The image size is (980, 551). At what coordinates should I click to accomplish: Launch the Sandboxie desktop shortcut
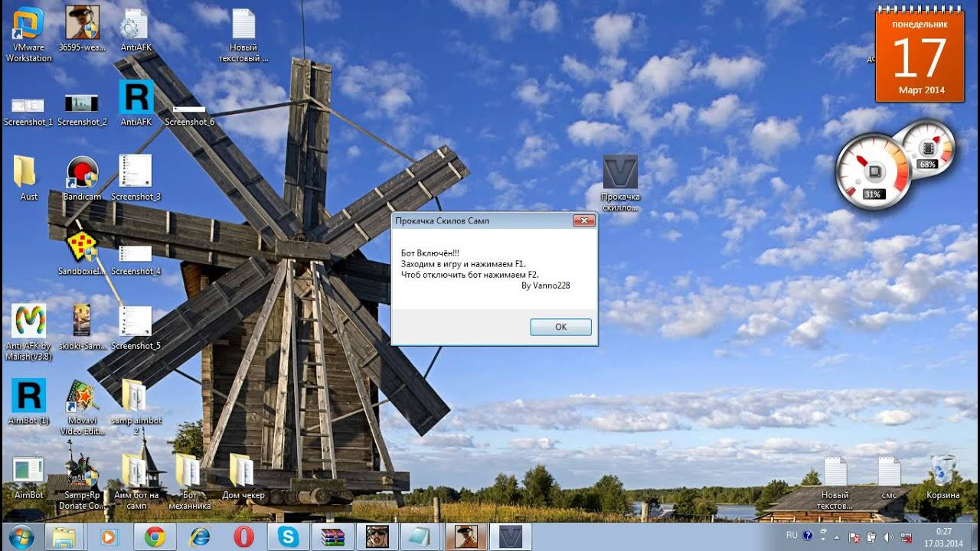click(82, 253)
